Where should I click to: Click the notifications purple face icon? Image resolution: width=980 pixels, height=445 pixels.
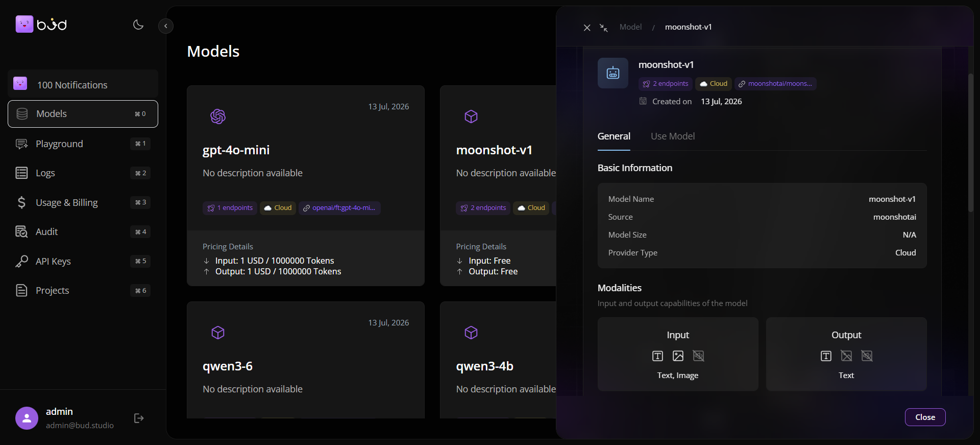pyautogui.click(x=20, y=83)
